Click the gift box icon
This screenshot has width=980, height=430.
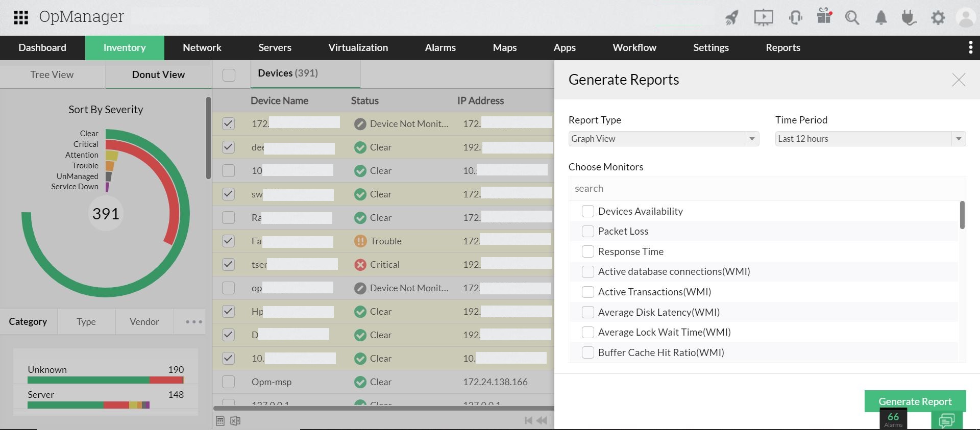(x=824, y=16)
